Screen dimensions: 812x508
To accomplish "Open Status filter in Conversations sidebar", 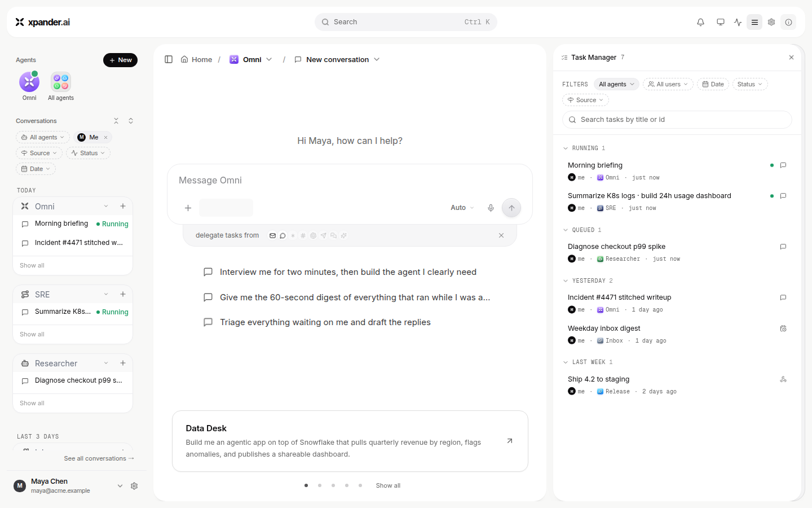I will point(88,153).
